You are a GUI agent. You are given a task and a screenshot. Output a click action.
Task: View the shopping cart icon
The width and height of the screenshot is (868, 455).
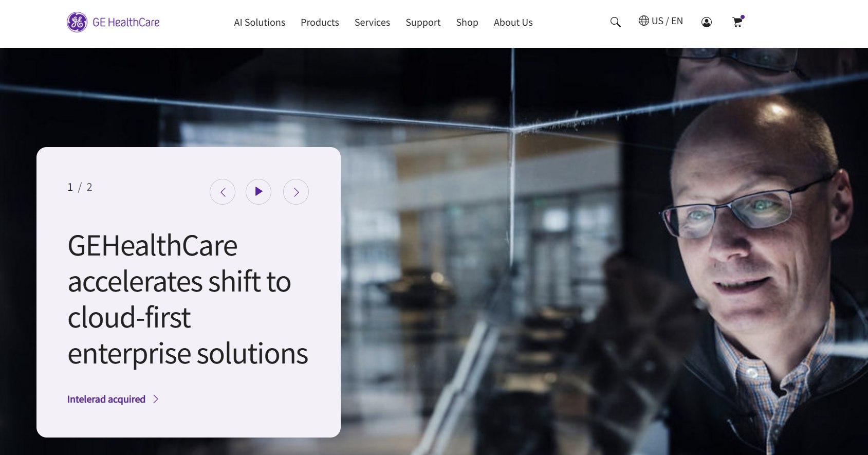point(737,22)
